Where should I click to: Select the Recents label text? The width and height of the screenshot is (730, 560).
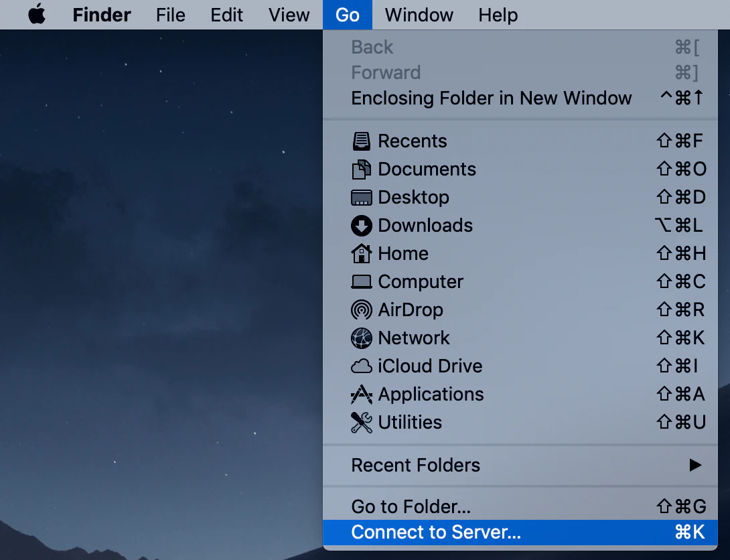tap(413, 141)
